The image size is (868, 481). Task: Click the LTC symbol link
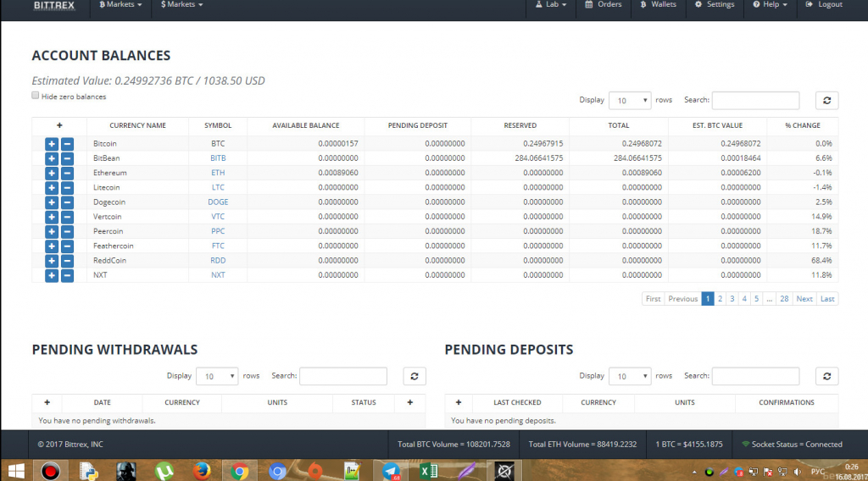pyautogui.click(x=218, y=187)
